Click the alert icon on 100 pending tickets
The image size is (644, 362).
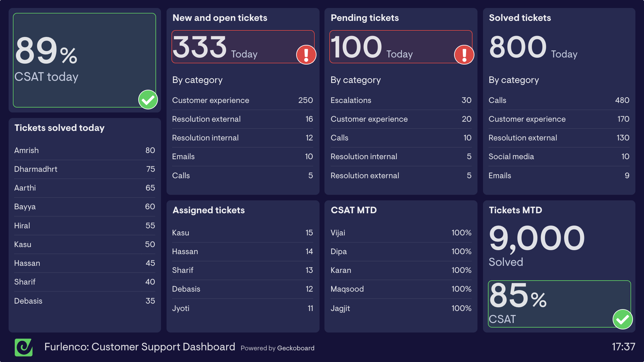(465, 54)
